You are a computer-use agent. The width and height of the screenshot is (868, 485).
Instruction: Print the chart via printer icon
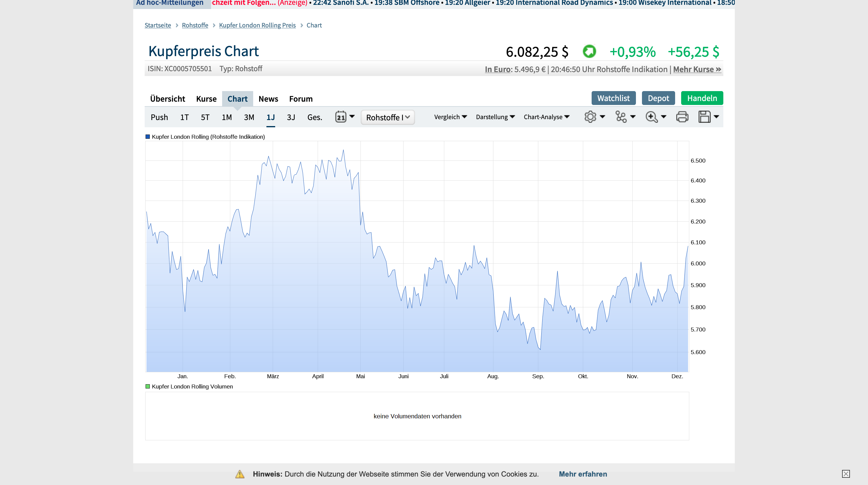[x=682, y=117]
